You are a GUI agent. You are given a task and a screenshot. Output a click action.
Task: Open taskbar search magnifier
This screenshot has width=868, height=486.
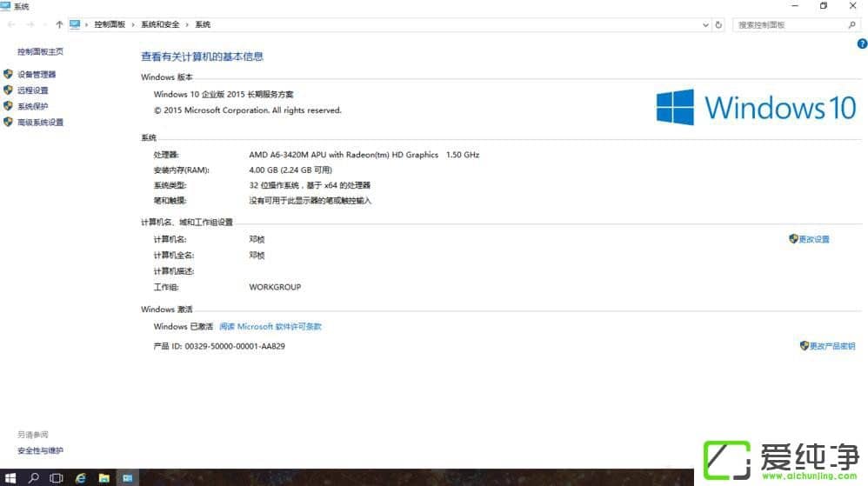33,477
